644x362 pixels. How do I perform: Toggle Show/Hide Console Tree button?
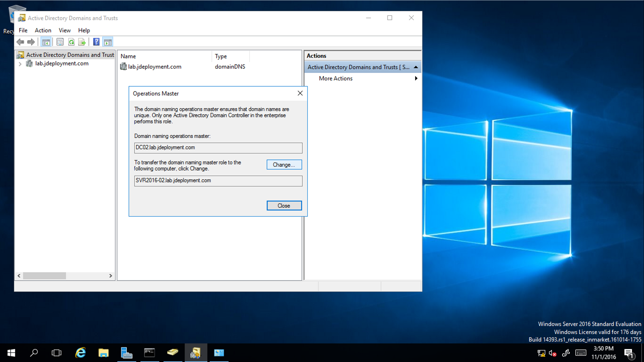point(46,42)
